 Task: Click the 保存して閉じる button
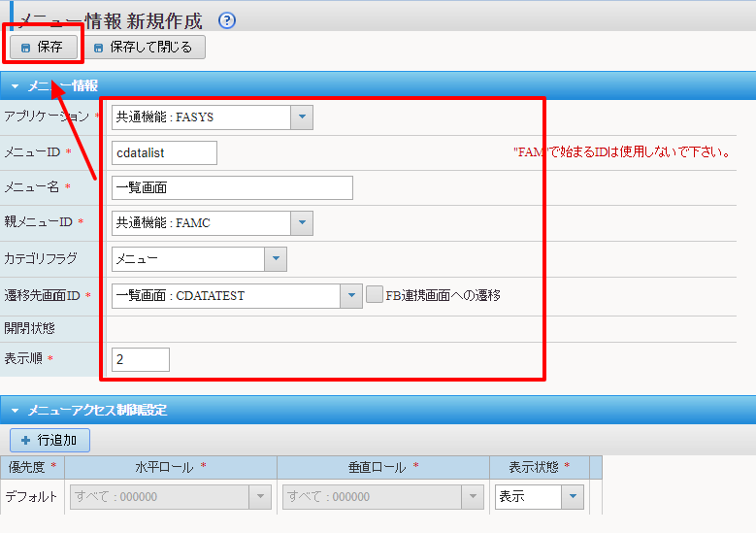pyautogui.click(x=145, y=47)
